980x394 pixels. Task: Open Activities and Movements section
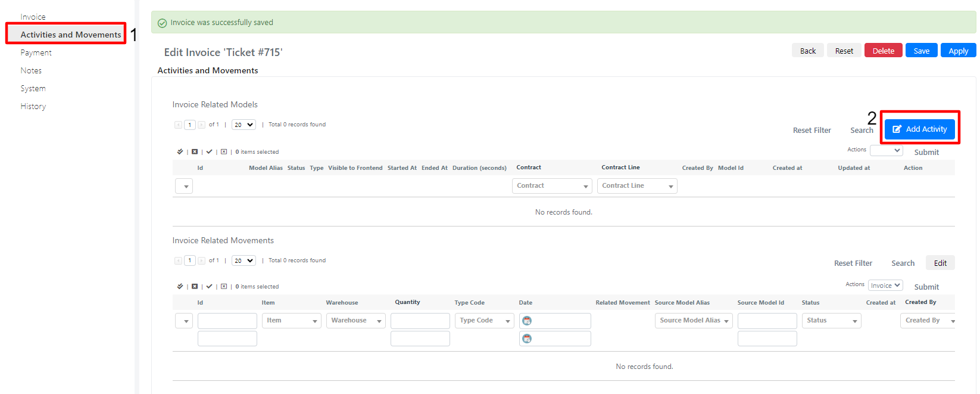click(71, 35)
